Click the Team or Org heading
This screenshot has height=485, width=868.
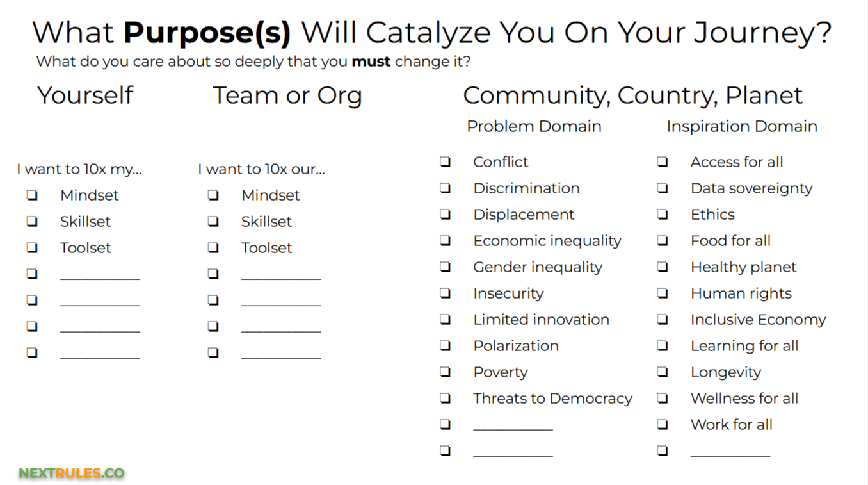287,95
